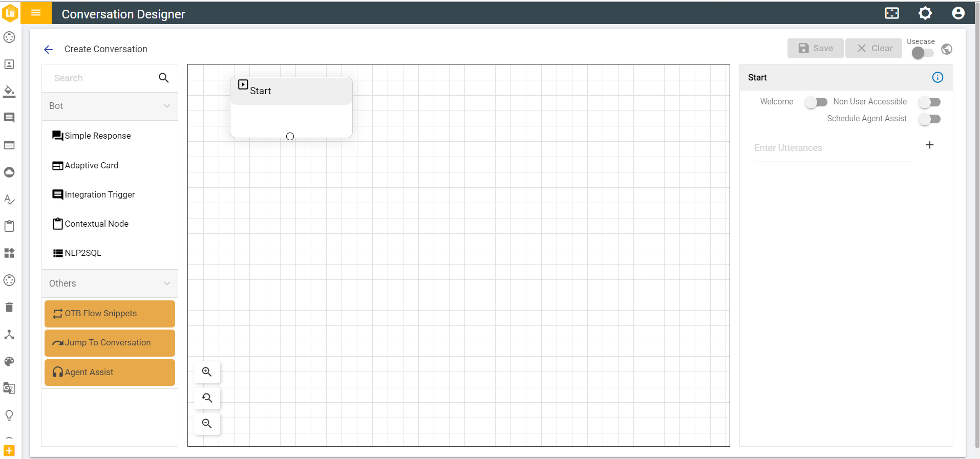Open the lightbulb icon in sidebar
This screenshot has width=980, height=459.
[9, 415]
